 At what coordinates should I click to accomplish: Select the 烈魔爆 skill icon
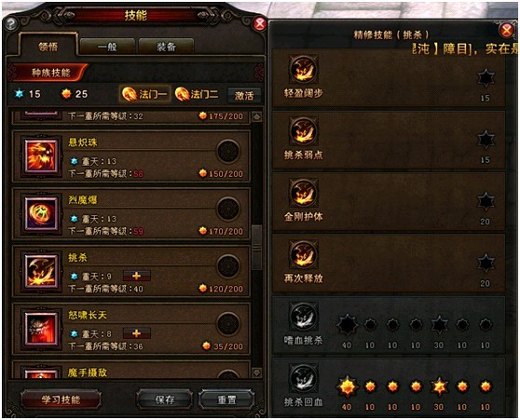pos(41,213)
